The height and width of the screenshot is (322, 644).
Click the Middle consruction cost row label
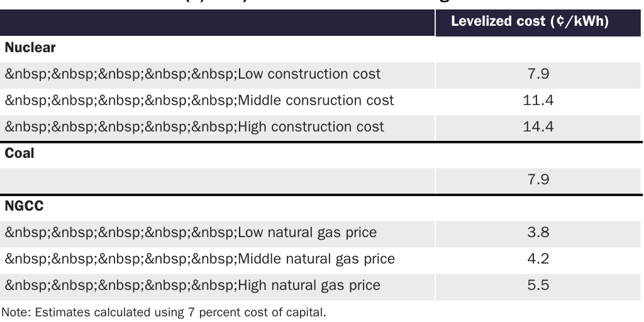point(199,101)
